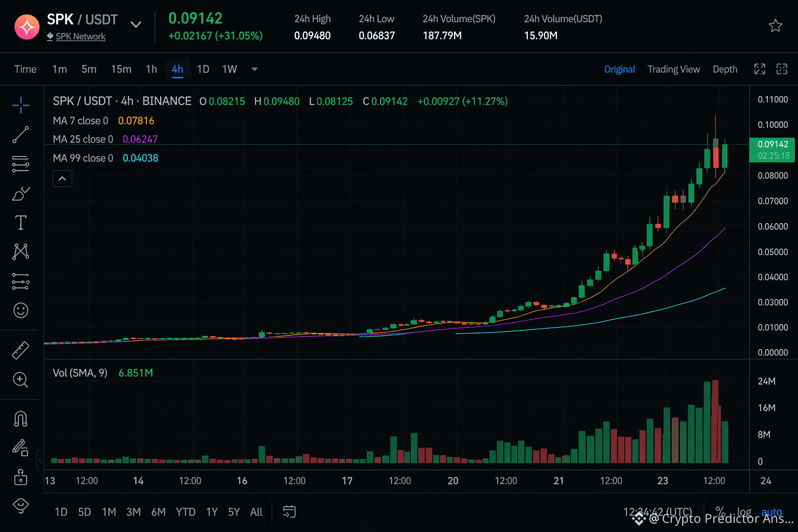Set chart range to 1Y
The image size is (798, 532).
(x=212, y=512)
